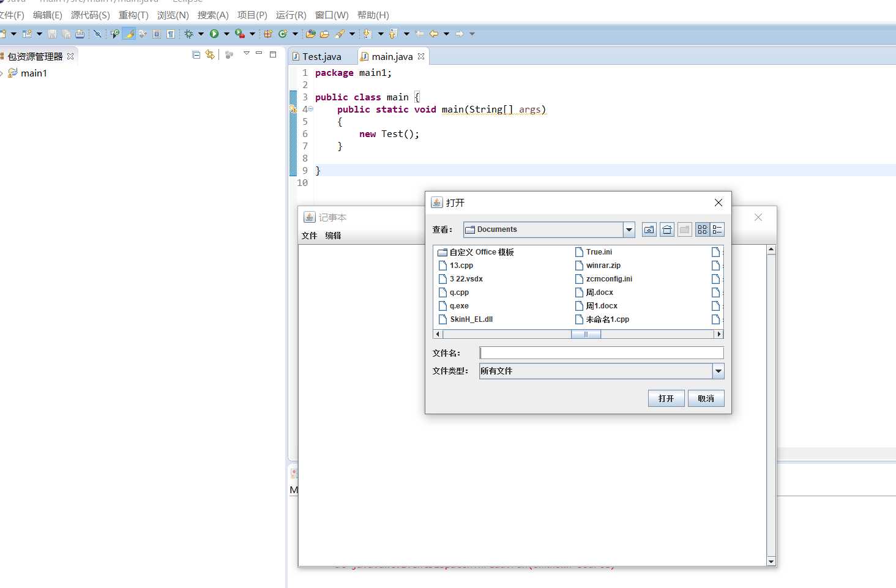Open the 帮助(H) menu
896x588 pixels.
[x=373, y=15]
